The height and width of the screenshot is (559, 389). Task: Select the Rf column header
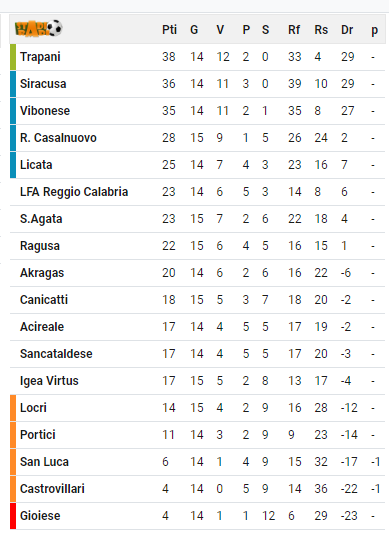[294, 30]
